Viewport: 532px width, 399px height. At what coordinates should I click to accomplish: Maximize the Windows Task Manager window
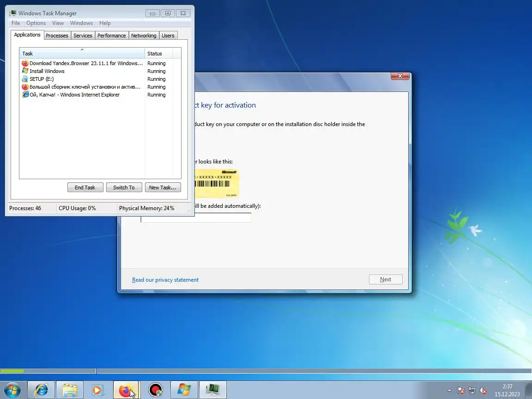click(168, 13)
